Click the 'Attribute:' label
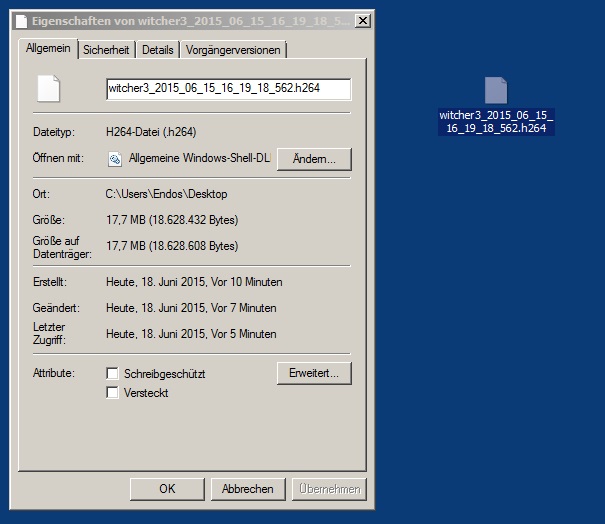 coord(54,373)
